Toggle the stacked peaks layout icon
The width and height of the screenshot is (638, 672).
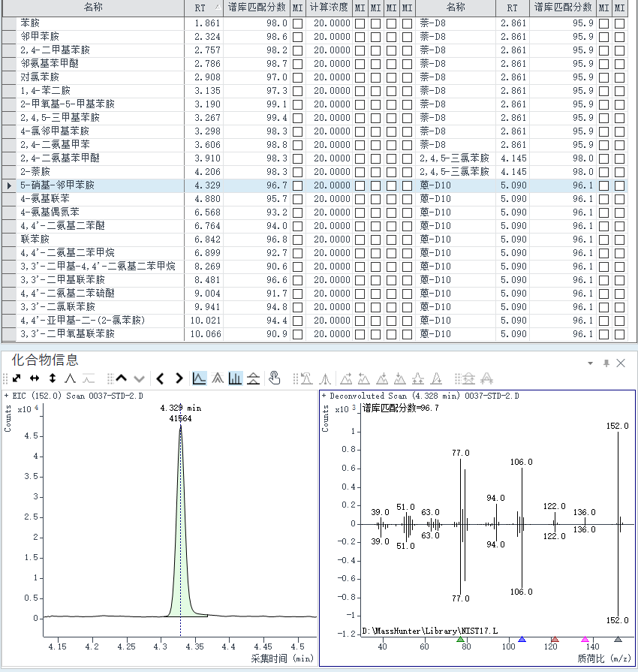click(x=253, y=378)
